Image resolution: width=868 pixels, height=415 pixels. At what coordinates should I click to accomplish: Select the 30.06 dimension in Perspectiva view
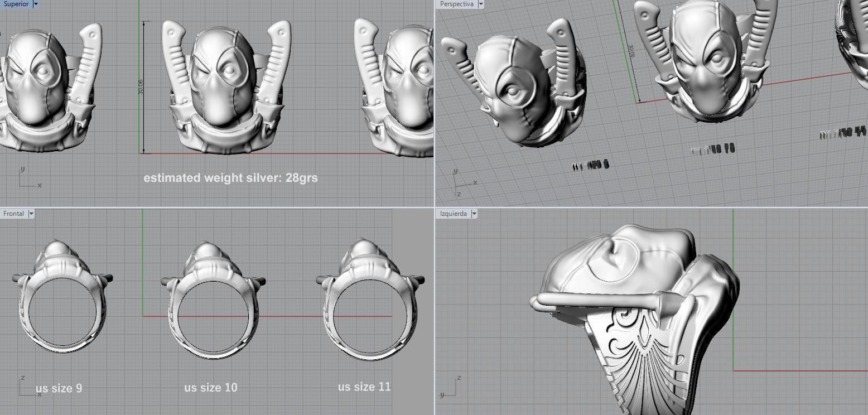pos(631,51)
